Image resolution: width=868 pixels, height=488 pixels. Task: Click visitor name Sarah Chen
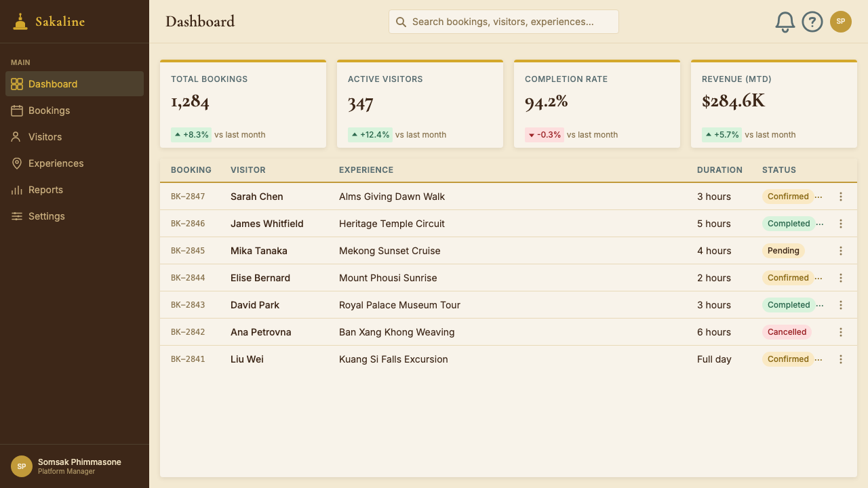[x=257, y=197]
